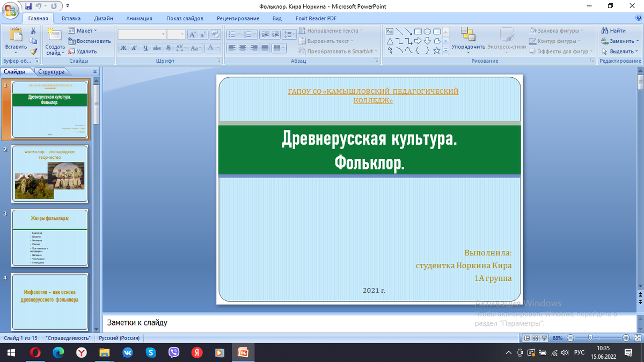Image resolution: width=644 pixels, height=362 pixels.
Task: Increase font size with large A button
Action: click(192, 34)
